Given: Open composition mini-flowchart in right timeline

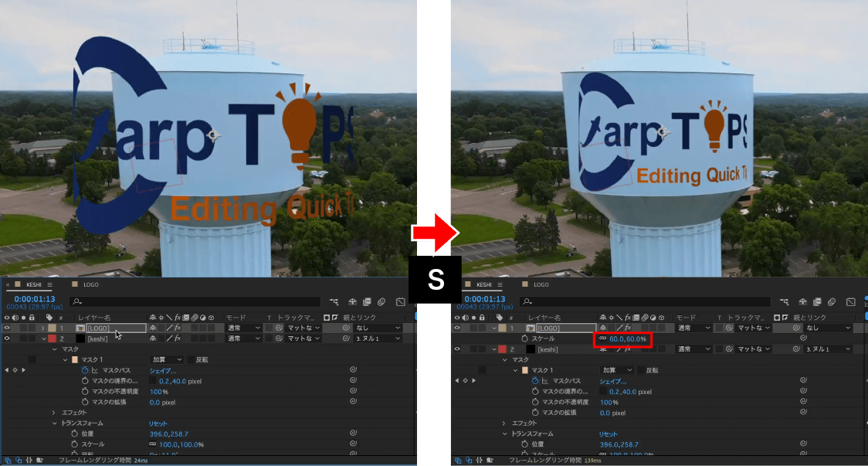Looking at the screenshot, I should [x=785, y=302].
